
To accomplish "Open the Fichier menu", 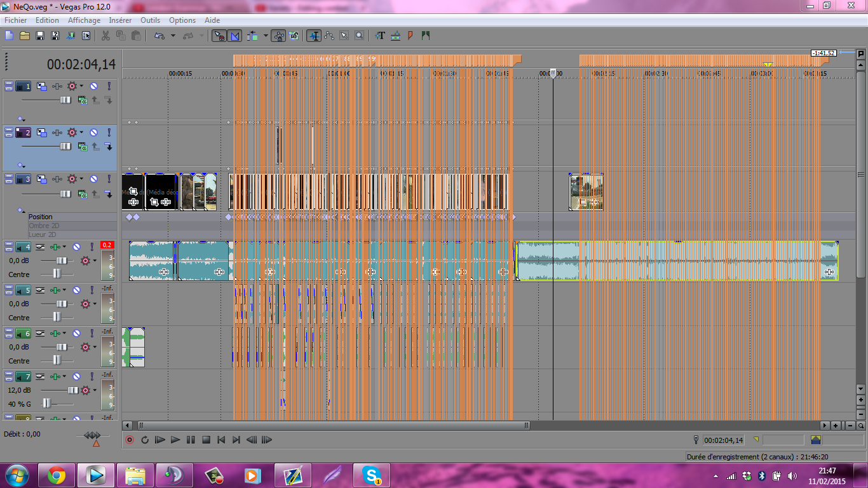I will [x=16, y=20].
